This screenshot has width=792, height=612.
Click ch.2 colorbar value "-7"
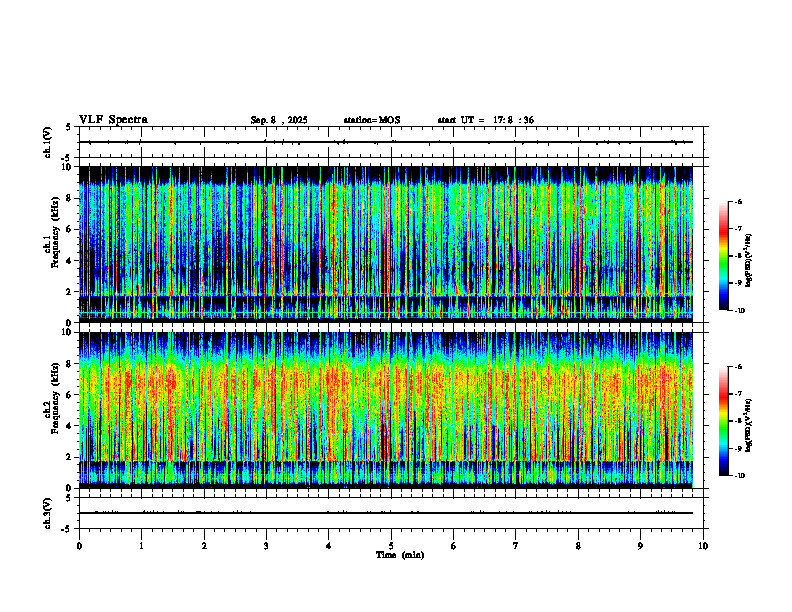pos(738,394)
